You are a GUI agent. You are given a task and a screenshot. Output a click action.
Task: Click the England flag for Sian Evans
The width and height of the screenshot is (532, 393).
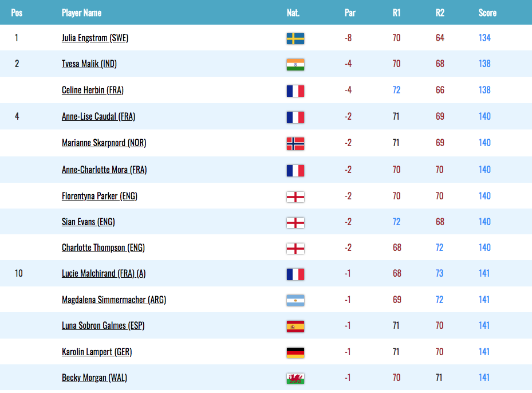point(295,223)
